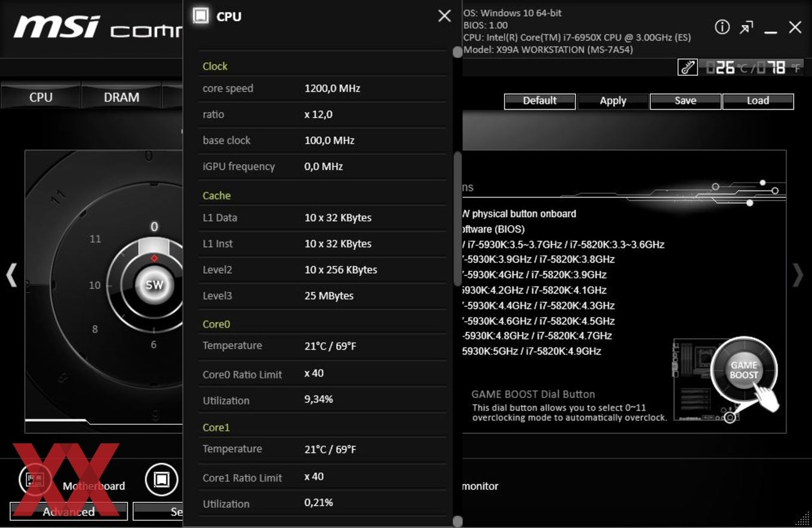Click the Core1 Ratio Limit row
Image resolution: width=812 pixels, height=528 pixels.
coord(322,477)
